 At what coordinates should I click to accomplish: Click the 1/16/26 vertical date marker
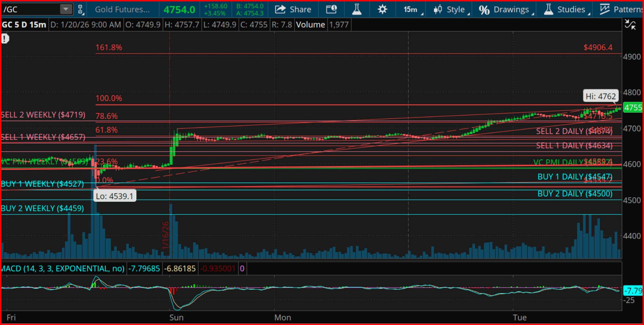(x=165, y=236)
